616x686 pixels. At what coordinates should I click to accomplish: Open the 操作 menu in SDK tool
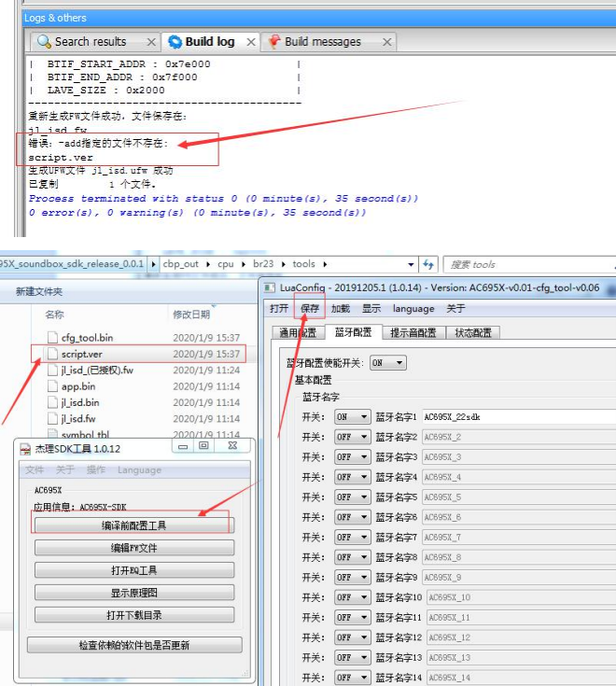[96, 469]
